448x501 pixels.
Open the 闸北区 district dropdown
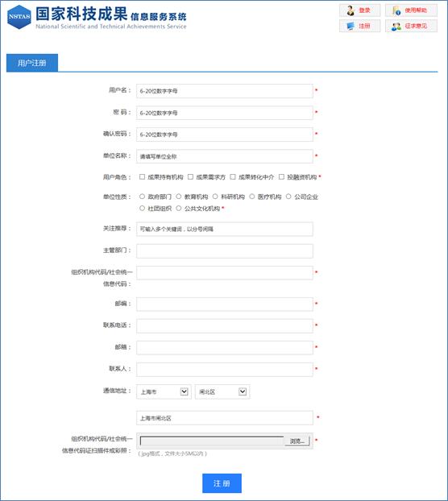point(222,391)
